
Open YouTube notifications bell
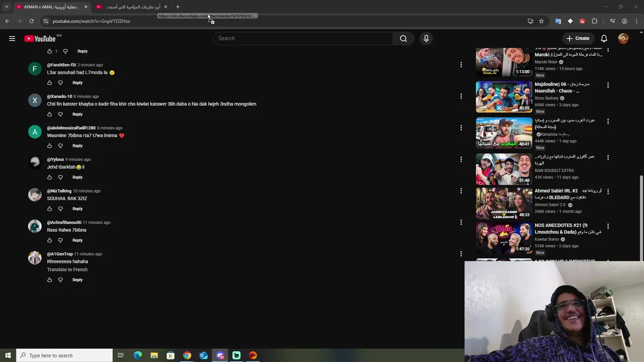[x=604, y=39]
